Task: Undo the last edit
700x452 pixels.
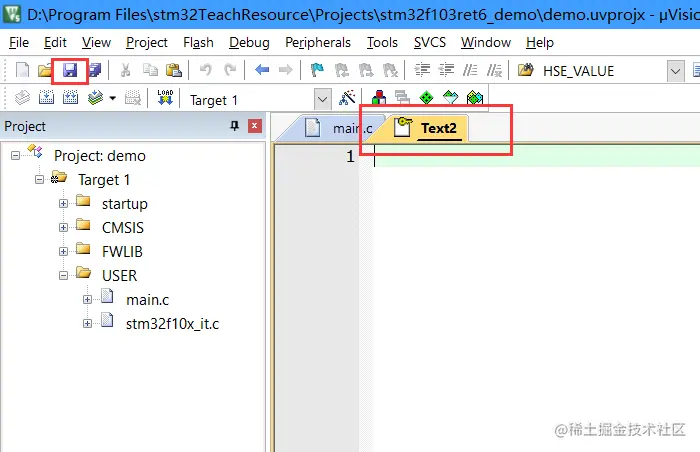Action: tap(205, 70)
